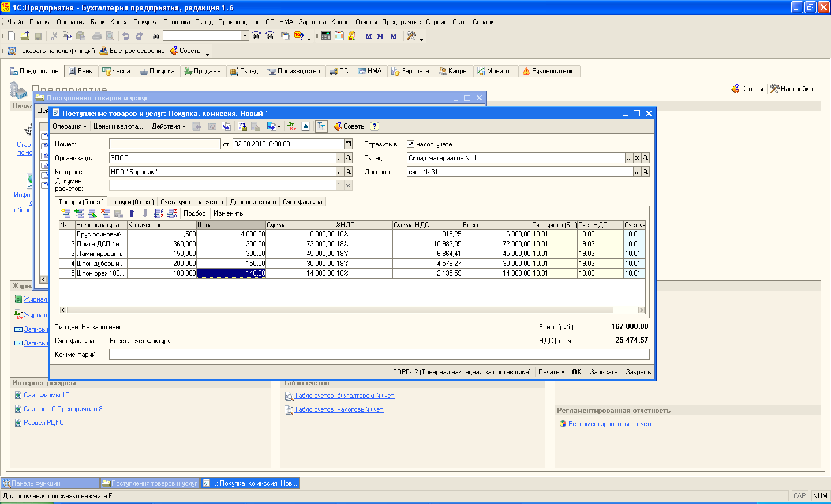Image resolution: width=831 pixels, height=504 pixels.
Task: Open the Действия dropdown menu
Action: click(169, 126)
